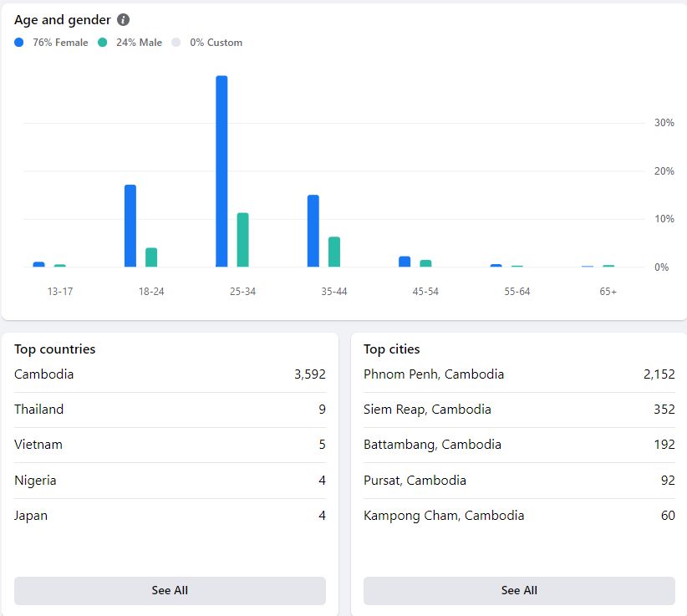Select Phnom Penh, Cambodia city row

519,374
